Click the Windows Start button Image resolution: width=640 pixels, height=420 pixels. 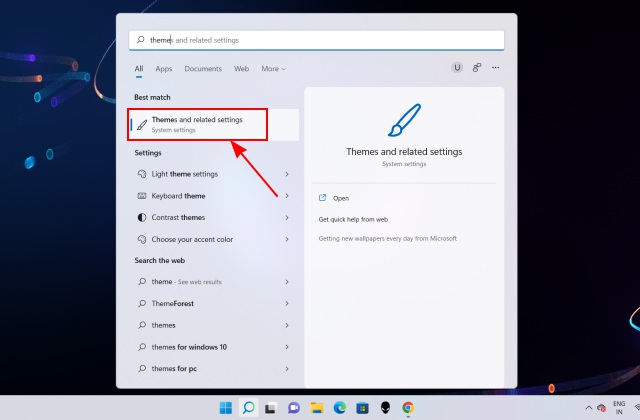(x=226, y=407)
